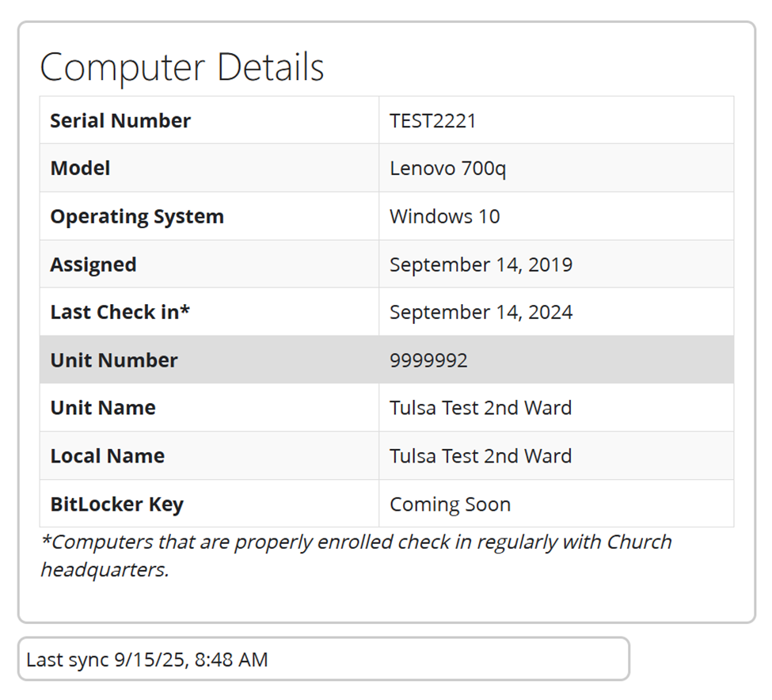Viewport: 772px width, 700px height.
Task: Select the Serial Number label cell
Action: pos(120,121)
